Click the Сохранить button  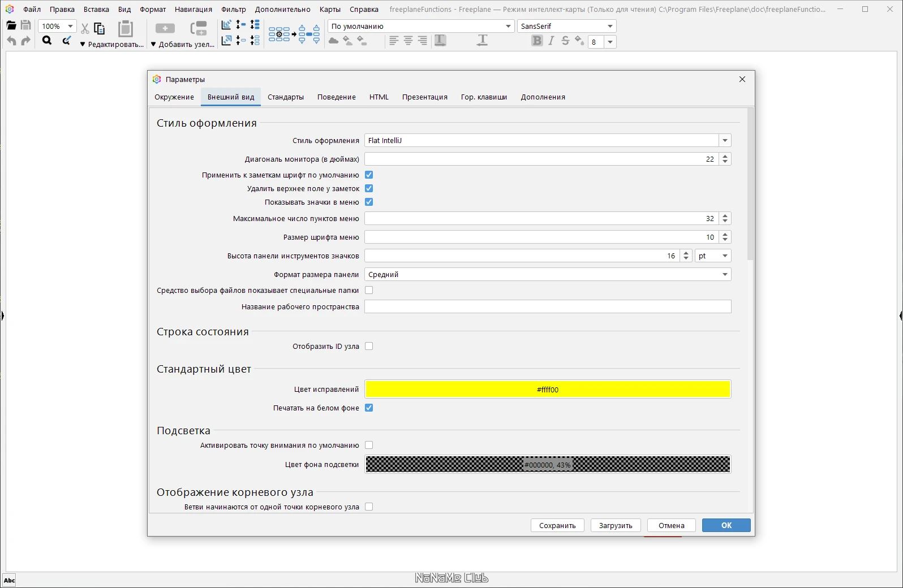557,525
